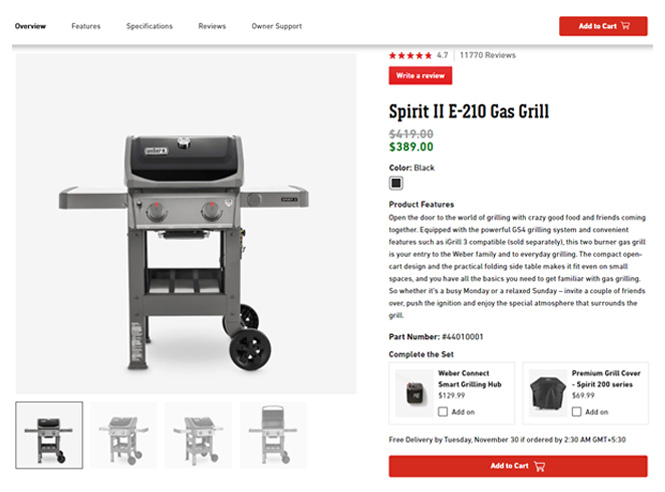Viewport: 665px width, 492px height.
Task: Open the Specifications tab
Action: [x=149, y=26]
